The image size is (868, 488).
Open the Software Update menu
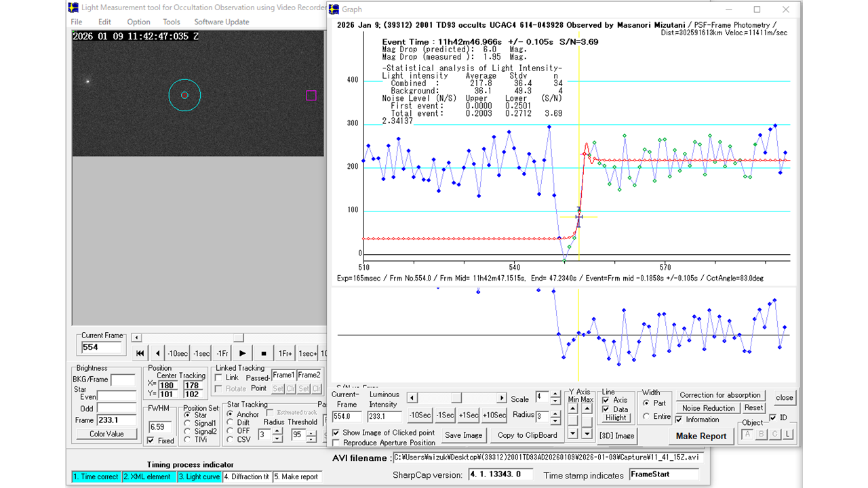pyautogui.click(x=221, y=22)
